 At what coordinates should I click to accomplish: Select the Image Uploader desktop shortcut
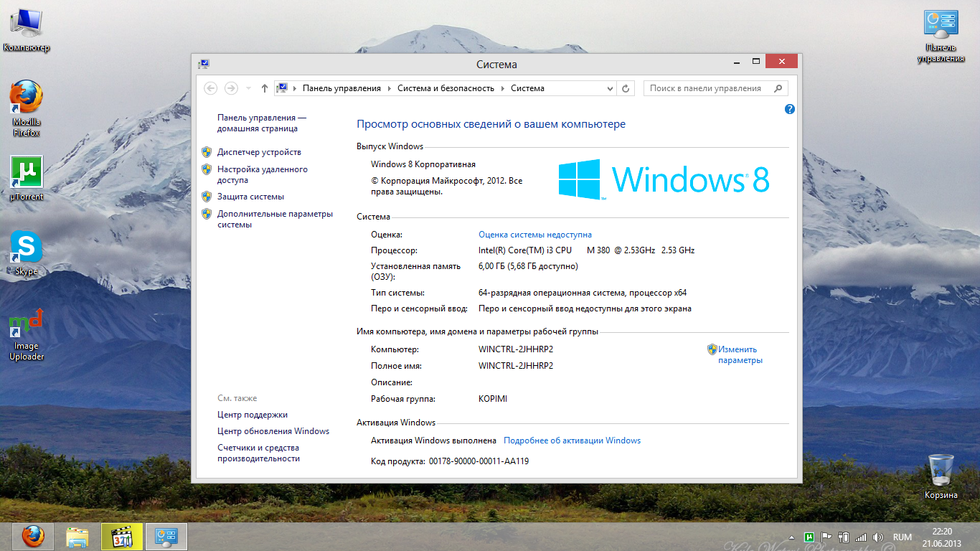click(27, 334)
